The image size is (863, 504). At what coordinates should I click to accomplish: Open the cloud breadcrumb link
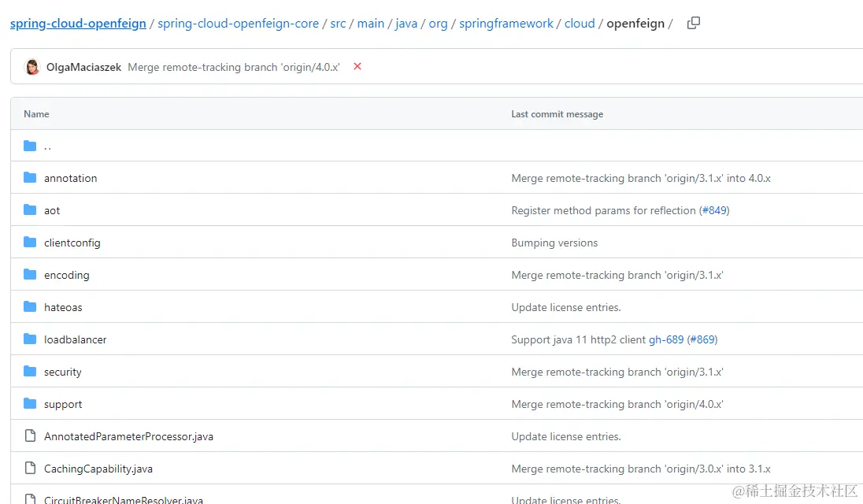pyautogui.click(x=580, y=24)
